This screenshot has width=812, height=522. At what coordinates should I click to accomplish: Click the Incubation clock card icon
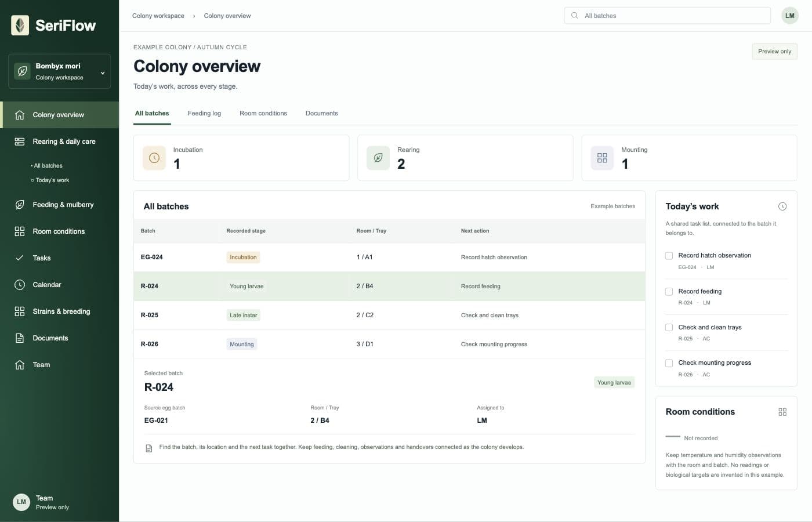(x=154, y=158)
